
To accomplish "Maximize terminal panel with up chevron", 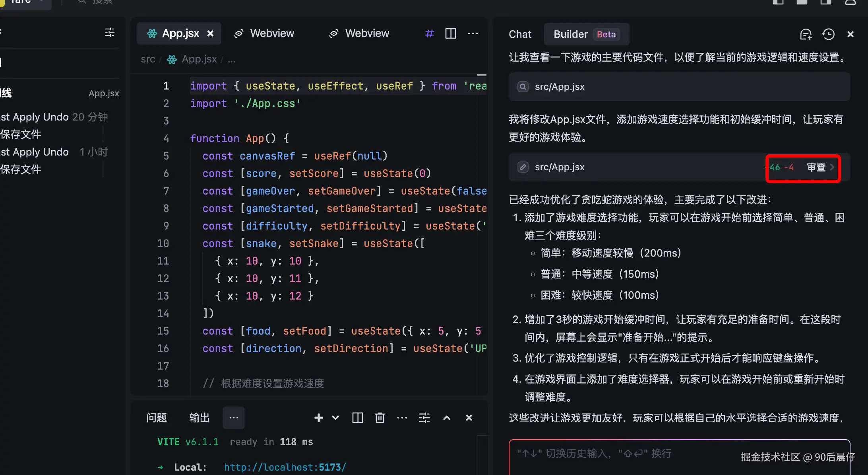I will 447,418.
